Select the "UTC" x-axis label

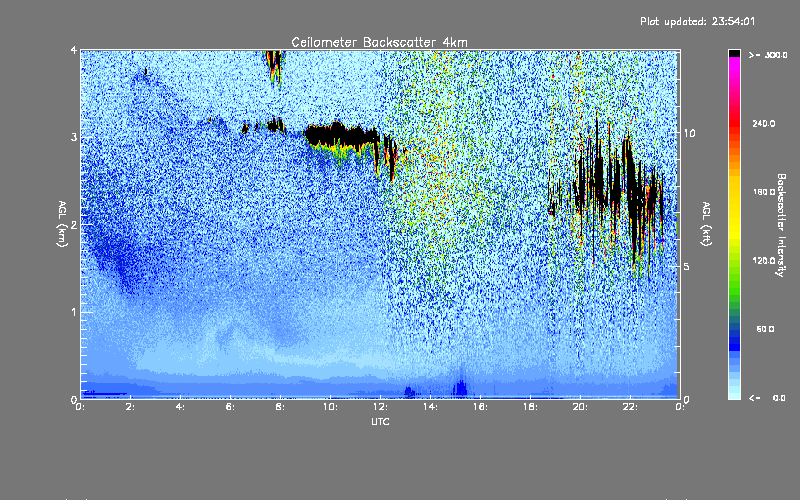380,421
